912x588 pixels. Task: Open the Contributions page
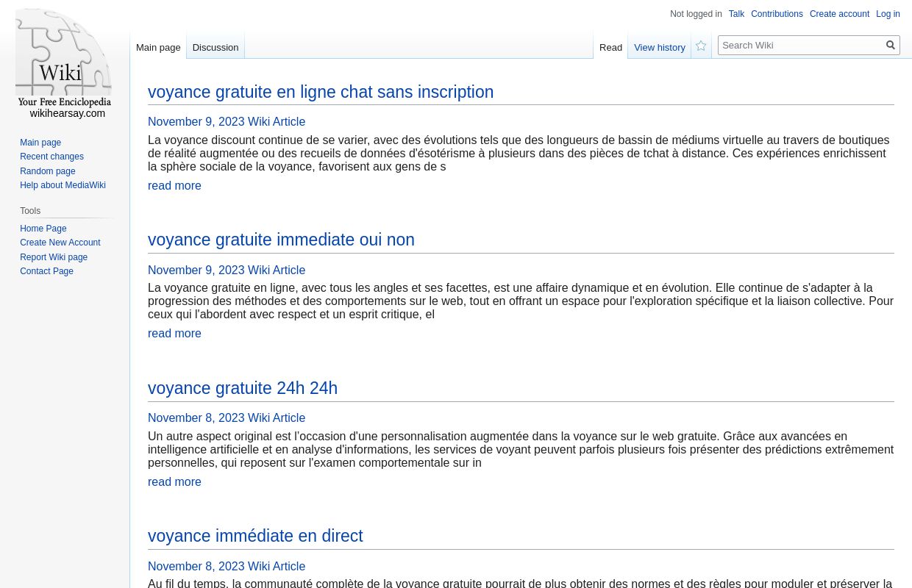[x=777, y=14]
